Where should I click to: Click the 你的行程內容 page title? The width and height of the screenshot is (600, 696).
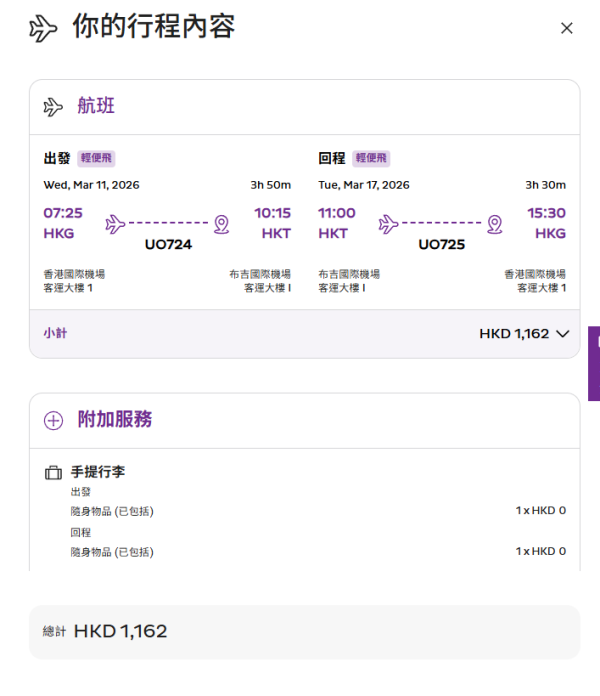[x=154, y=26]
